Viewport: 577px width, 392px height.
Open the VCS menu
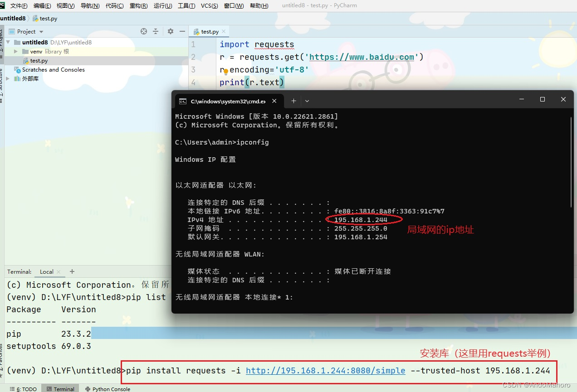[x=209, y=6]
